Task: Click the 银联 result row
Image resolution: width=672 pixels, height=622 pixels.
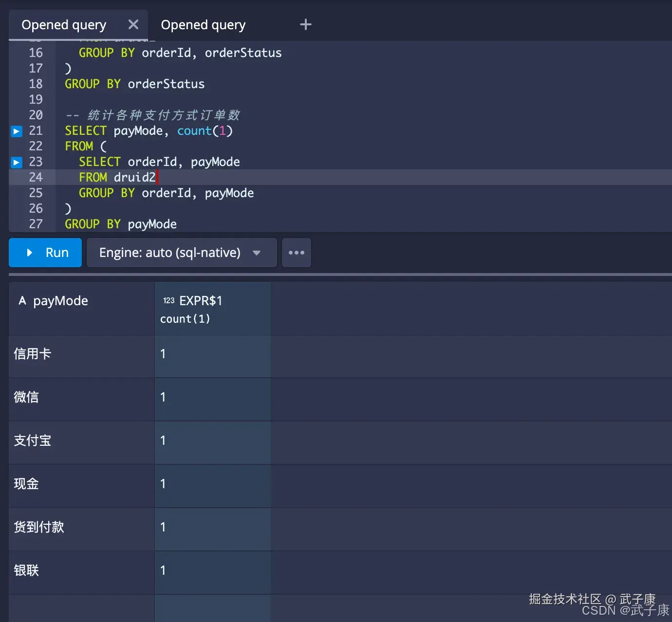Action: [26, 570]
